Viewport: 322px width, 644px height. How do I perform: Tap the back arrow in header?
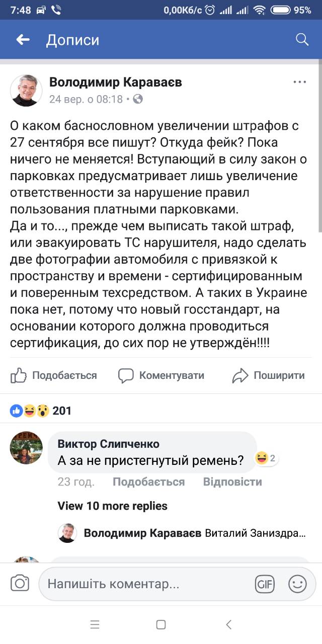coord(23,40)
